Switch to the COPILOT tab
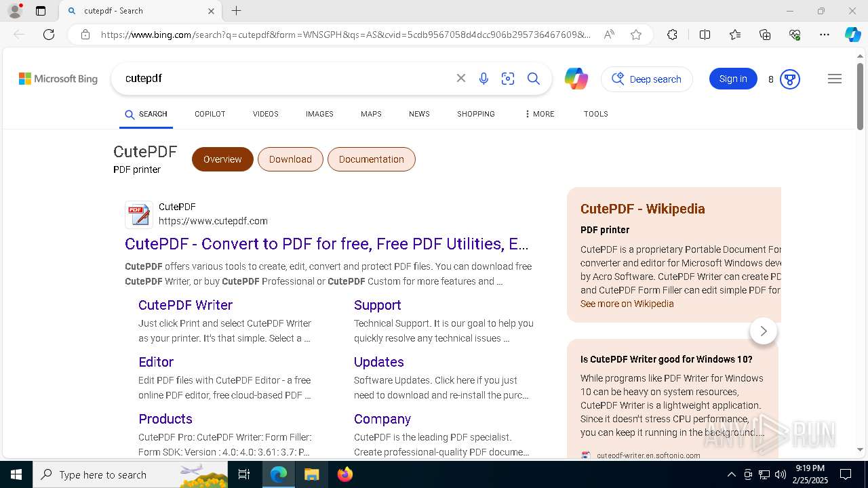The image size is (868, 488). pyautogui.click(x=210, y=114)
